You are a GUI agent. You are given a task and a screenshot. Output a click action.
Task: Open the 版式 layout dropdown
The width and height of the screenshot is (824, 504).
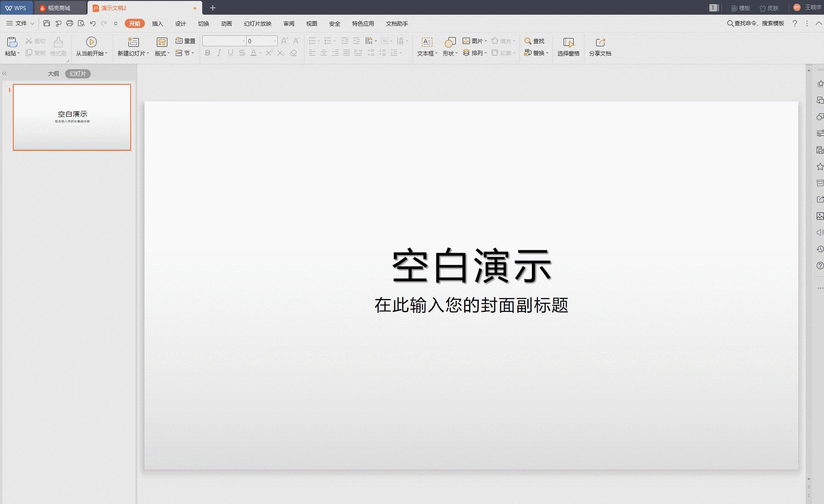pyautogui.click(x=162, y=53)
